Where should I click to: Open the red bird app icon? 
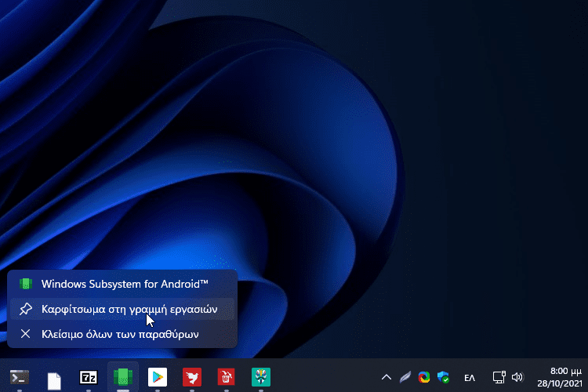[x=191, y=377]
